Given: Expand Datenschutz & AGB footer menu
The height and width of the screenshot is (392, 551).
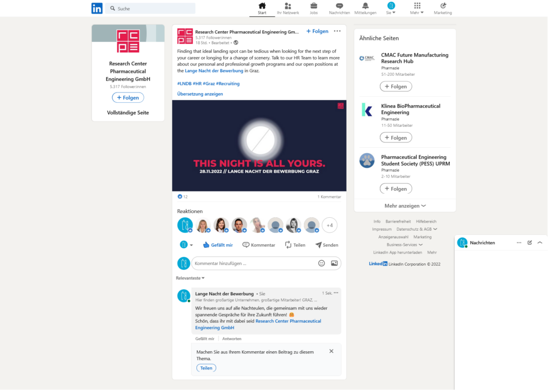Looking at the screenshot, I should point(417,230).
